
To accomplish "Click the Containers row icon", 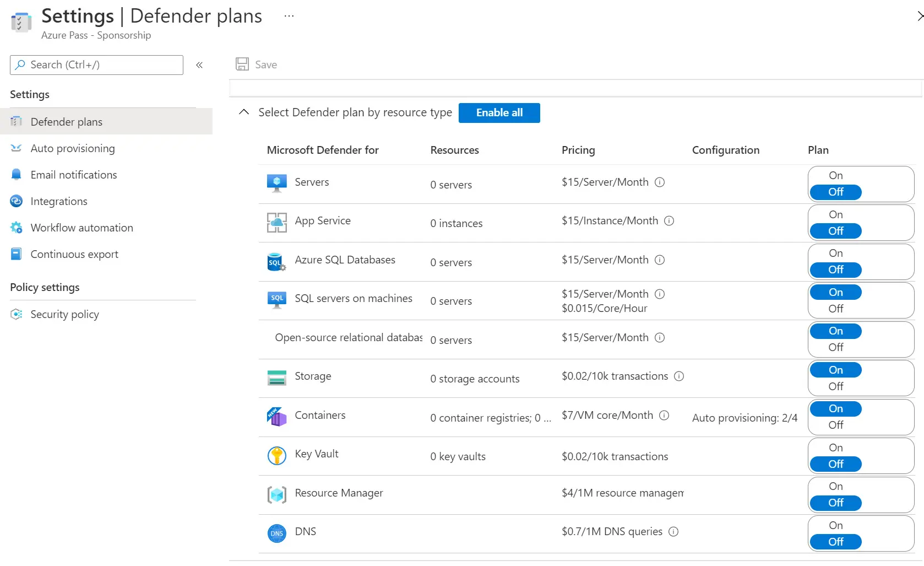I will click(x=277, y=417).
